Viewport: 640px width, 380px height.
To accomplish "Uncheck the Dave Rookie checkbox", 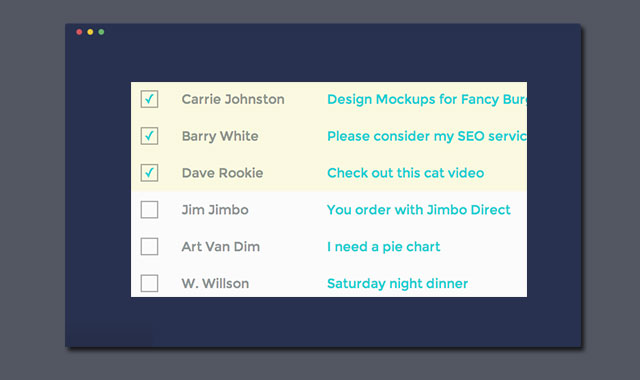I will 149,173.
